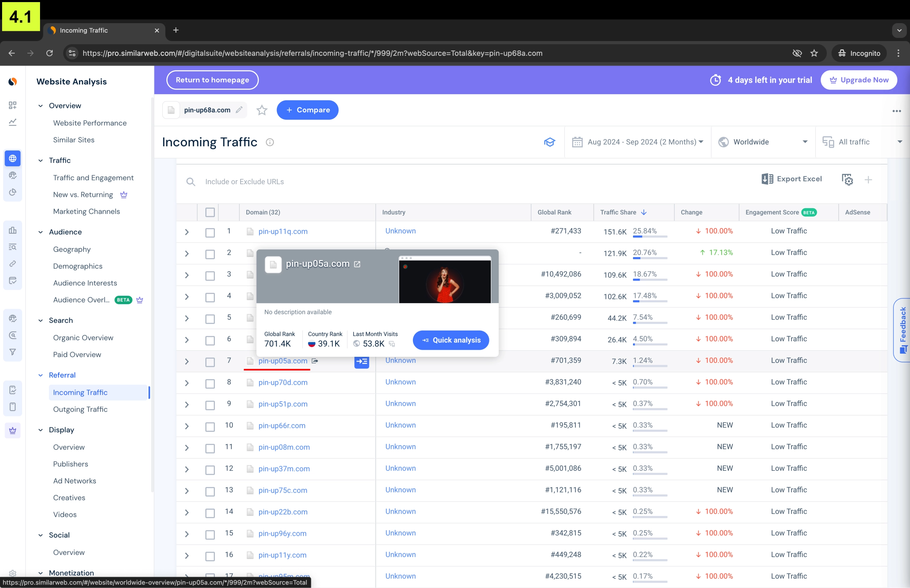Expand row 1 pin-up11q.com chevron

tap(187, 232)
